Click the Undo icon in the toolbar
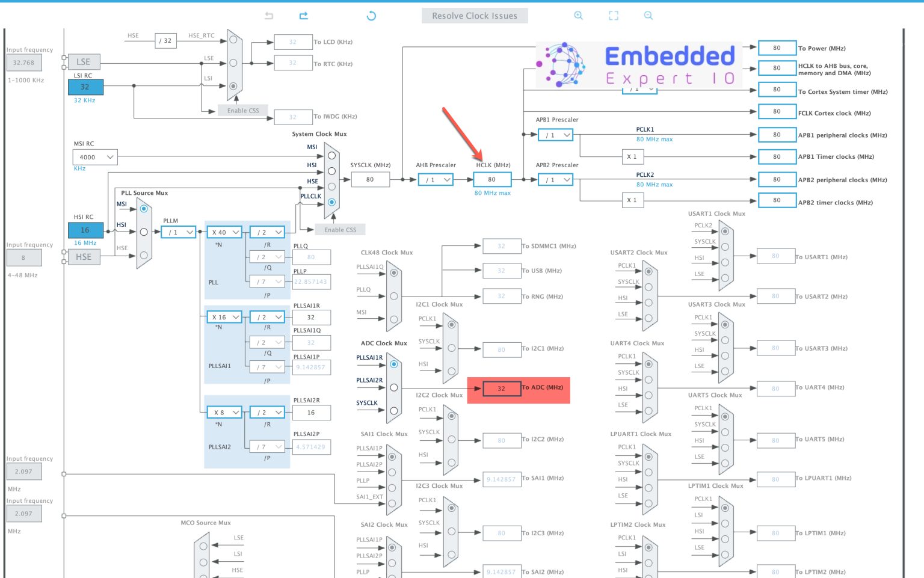This screenshot has height=578, width=924. (269, 15)
